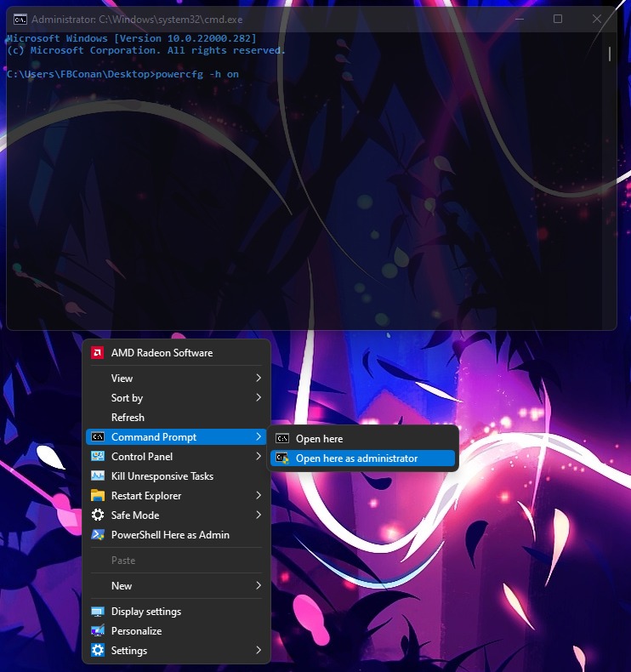Open the New menu entry

[176, 586]
